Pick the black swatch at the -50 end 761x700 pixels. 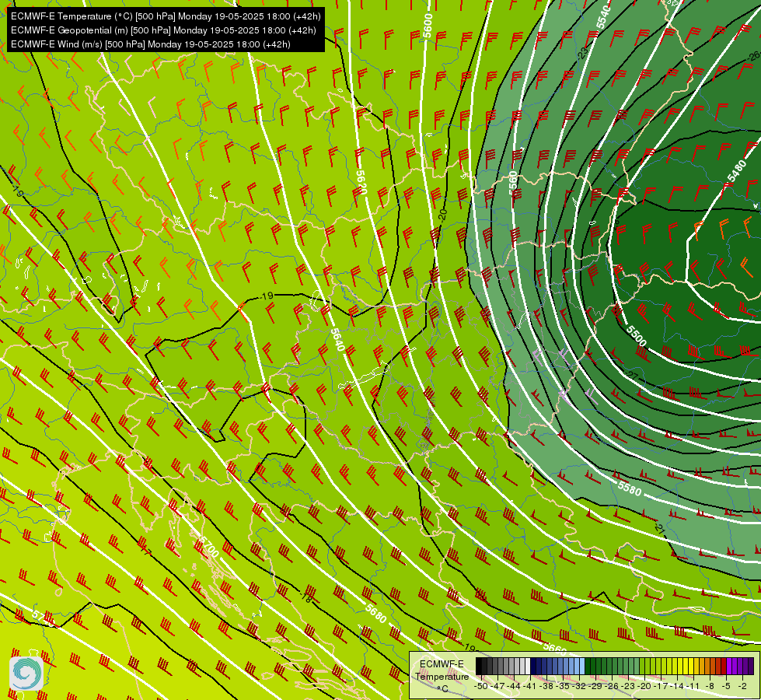coord(479,667)
